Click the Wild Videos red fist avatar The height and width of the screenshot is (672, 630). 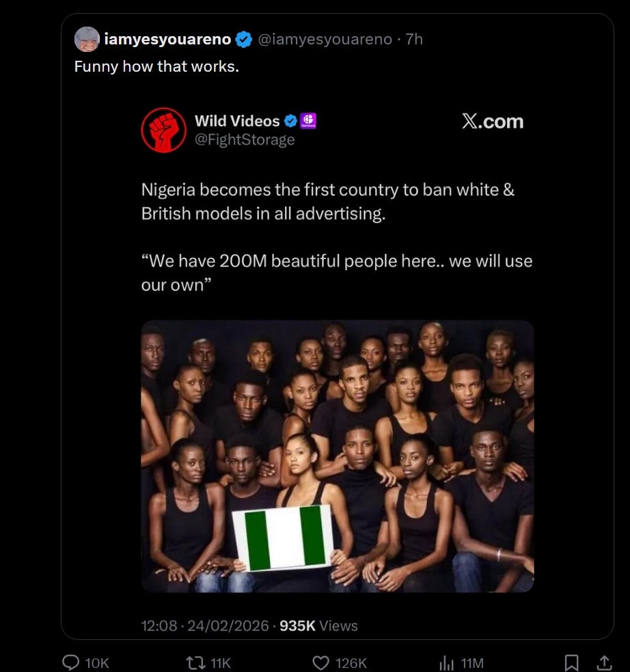[163, 130]
